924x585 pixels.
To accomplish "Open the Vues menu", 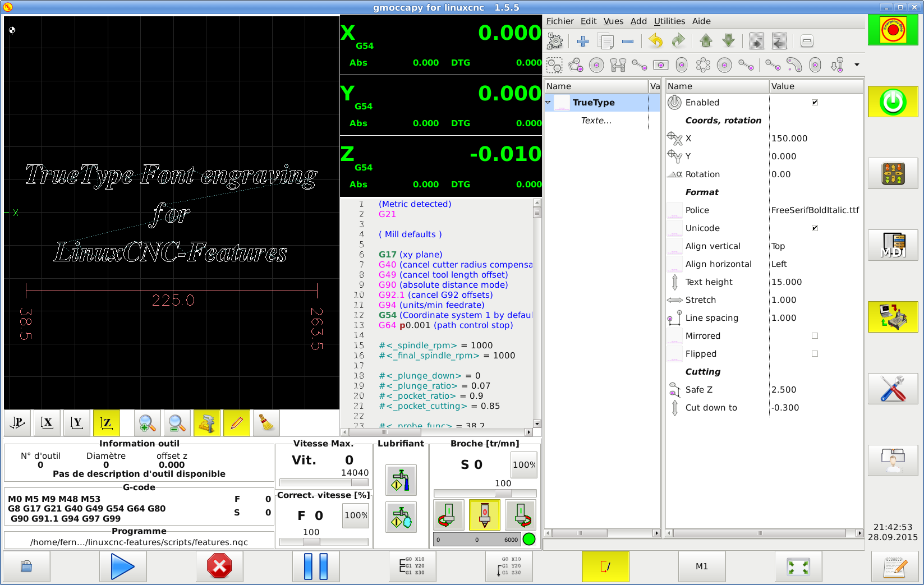I will click(613, 21).
